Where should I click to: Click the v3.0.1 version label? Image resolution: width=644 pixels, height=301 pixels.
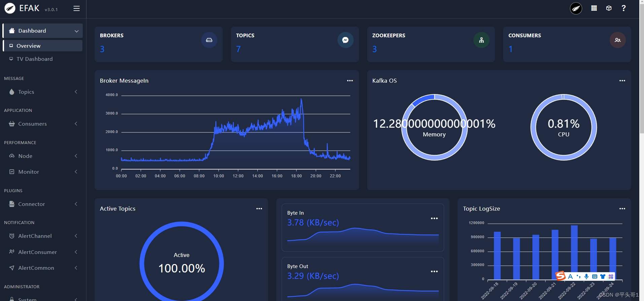(x=51, y=10)
